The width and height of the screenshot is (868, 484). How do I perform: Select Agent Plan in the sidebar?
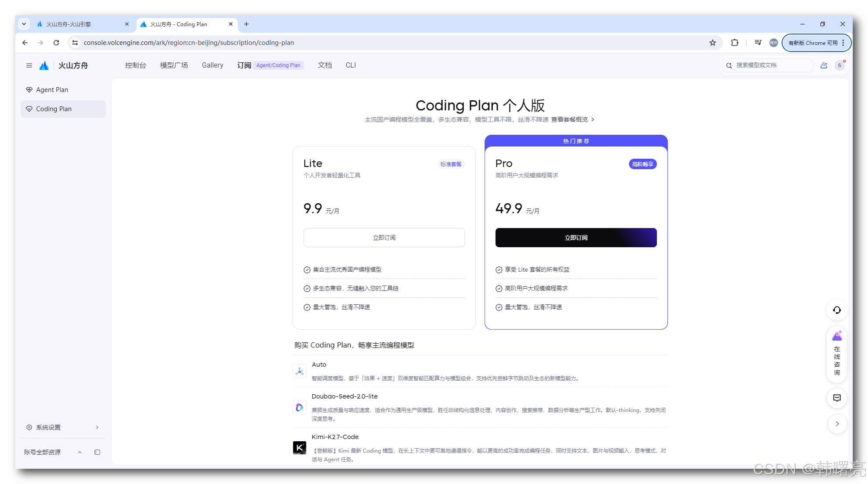[x=63, y=90]
